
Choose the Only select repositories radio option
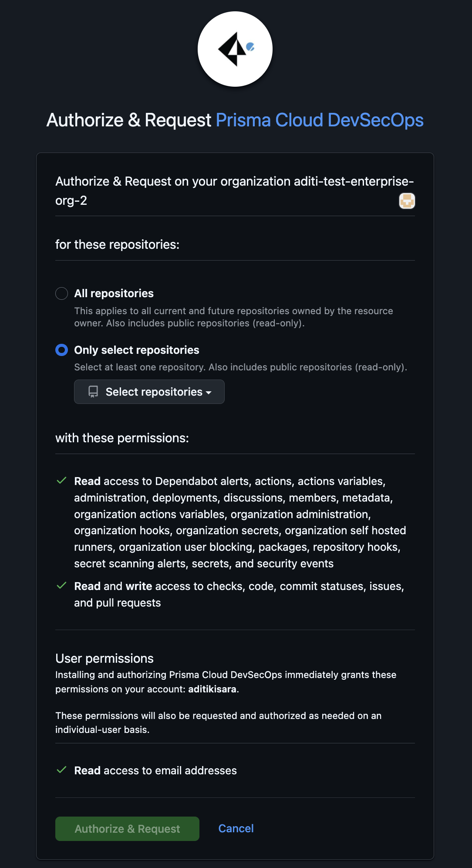[x=62, y=350]
